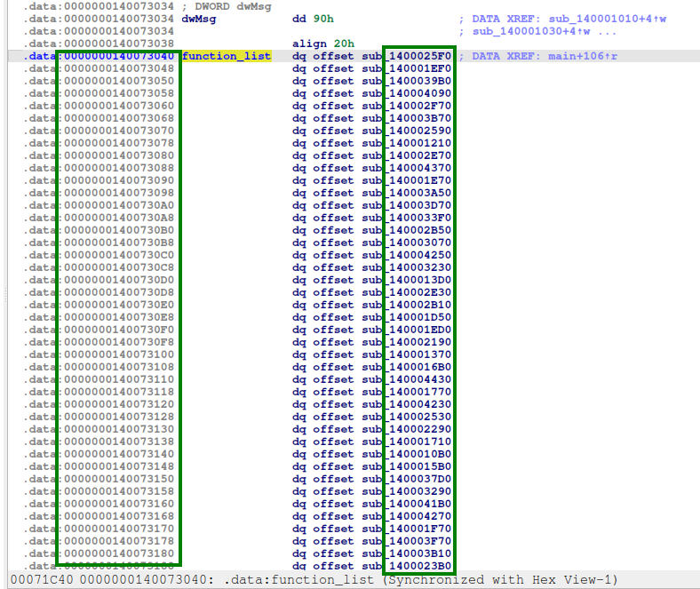This screenshot has width=700, height=589.
Task: Click address .data:00000001400730F8
Action: pyautogui.click(x=99, y=342)
